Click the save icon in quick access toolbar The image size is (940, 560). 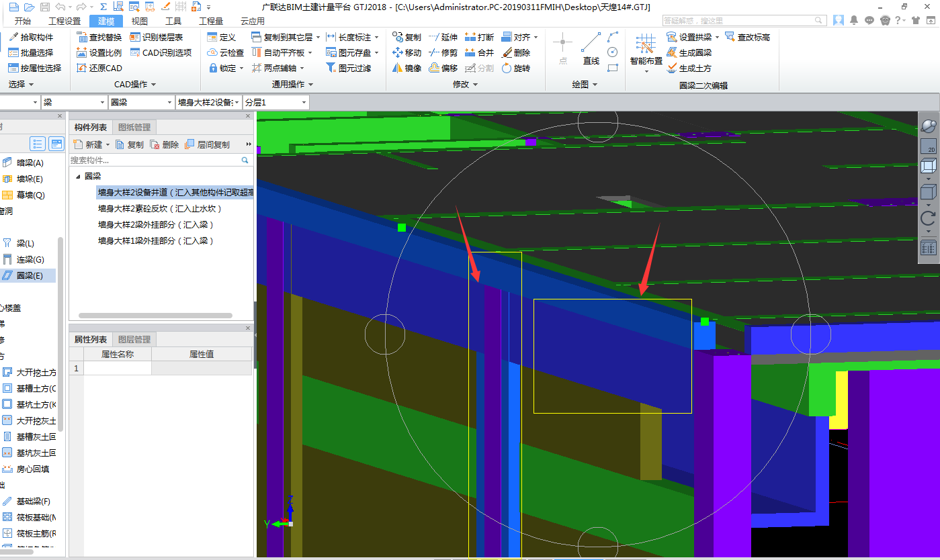coord(44,7)
